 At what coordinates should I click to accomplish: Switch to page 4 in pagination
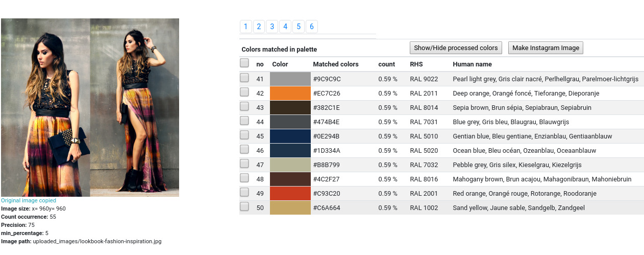[x=285, y=27]
